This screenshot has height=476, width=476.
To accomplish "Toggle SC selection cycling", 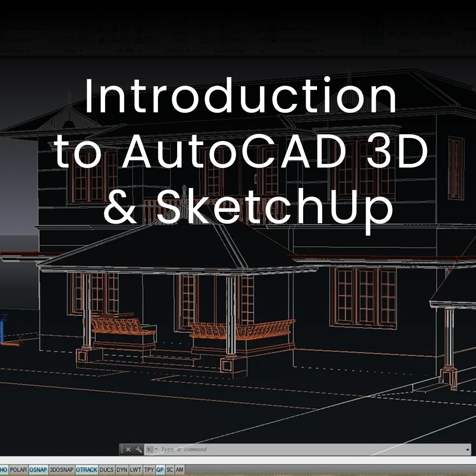I will [x=170, y=470].
